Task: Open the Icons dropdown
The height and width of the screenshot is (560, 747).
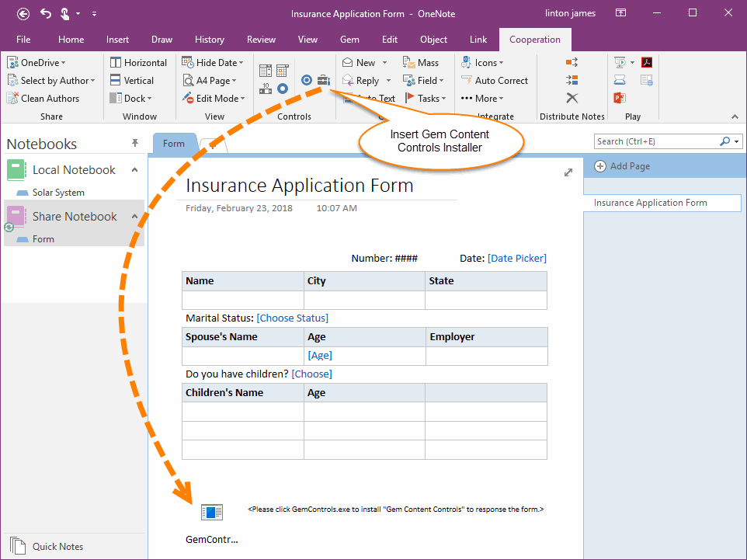Action: pos(482,62)
